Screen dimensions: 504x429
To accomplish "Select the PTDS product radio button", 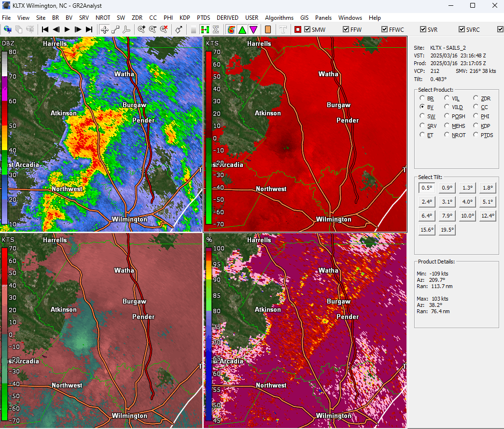I will tap(476, 135).
